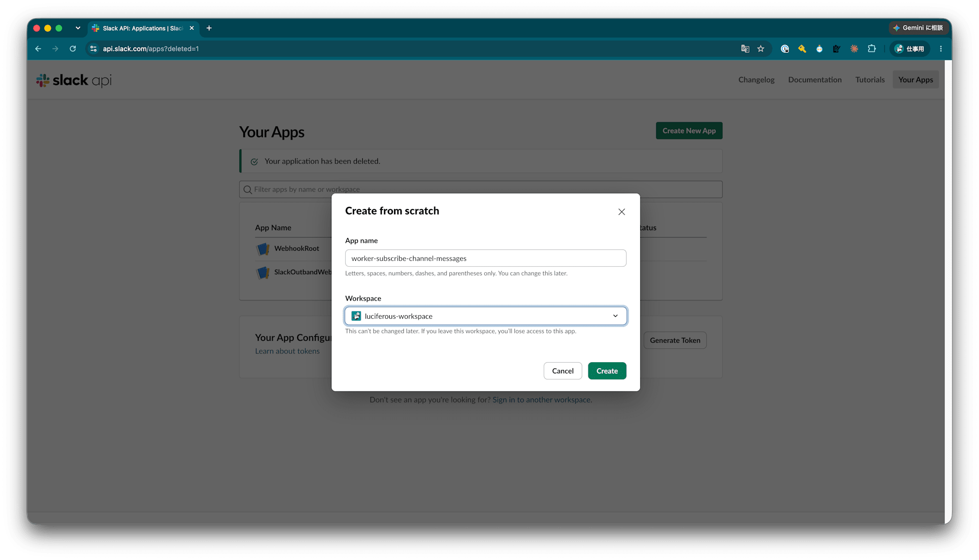Open the Workspace dropdown
Viewport: 979px width, 560px height.
coord(486,316)
